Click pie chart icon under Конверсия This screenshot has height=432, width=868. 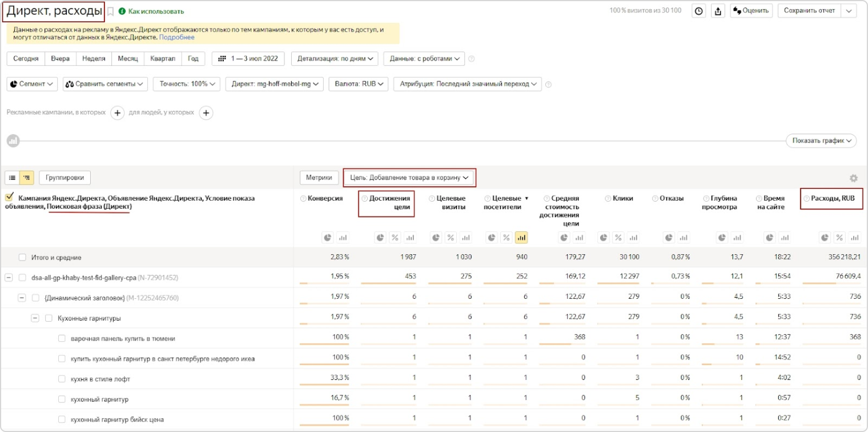328,238
